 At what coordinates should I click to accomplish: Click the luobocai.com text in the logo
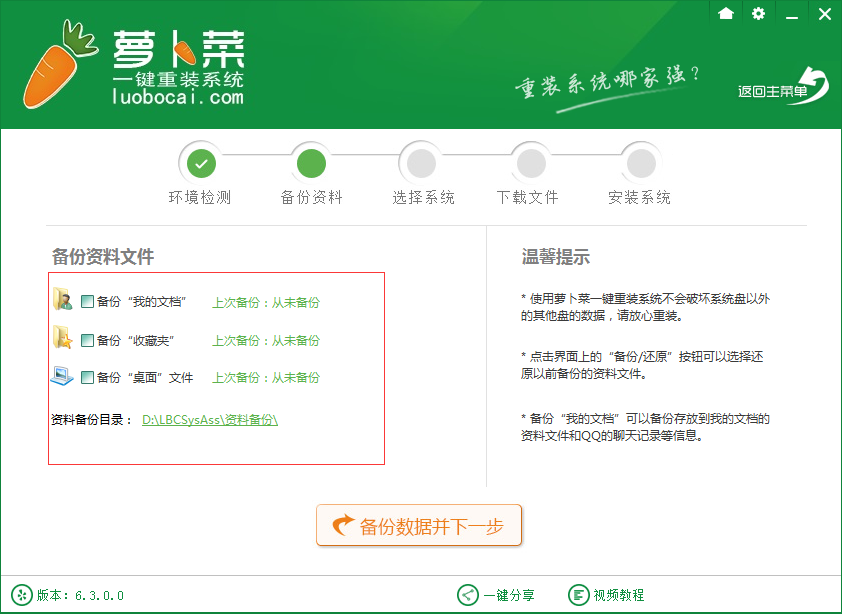pos(178,97)
